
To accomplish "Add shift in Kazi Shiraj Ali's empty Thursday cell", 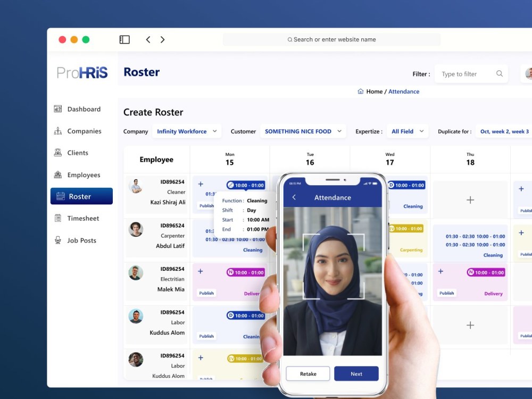I will [470, 200].
